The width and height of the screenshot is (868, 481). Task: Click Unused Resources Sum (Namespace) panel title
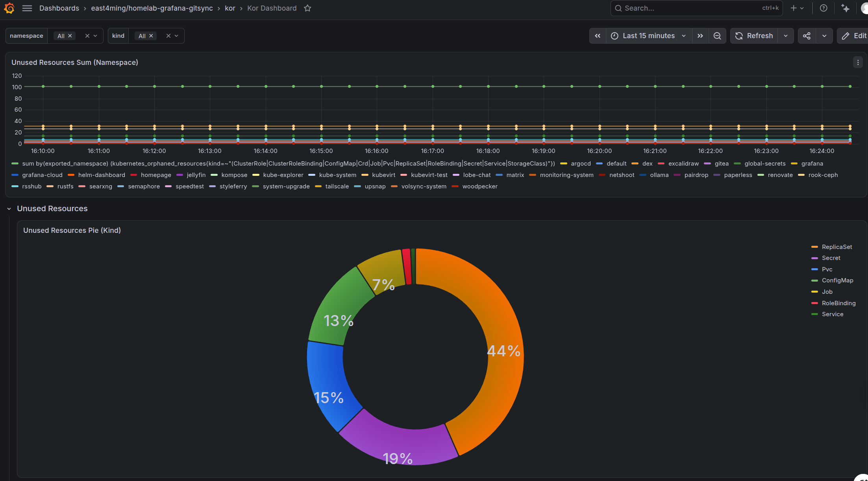pos(75,63)
